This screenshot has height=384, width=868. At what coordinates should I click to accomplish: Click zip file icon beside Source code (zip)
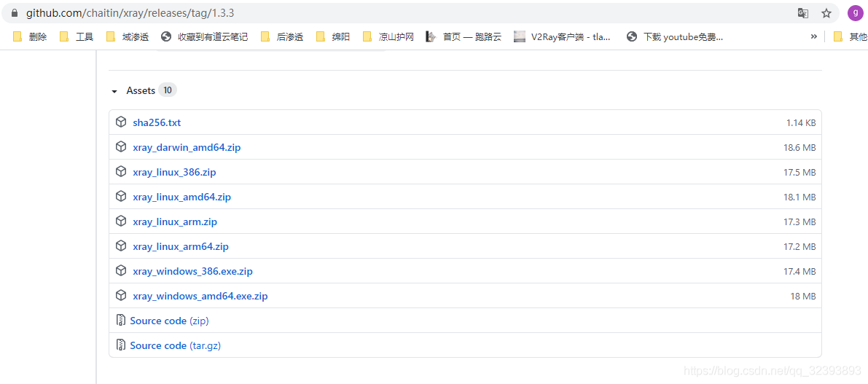coord(121,320)
